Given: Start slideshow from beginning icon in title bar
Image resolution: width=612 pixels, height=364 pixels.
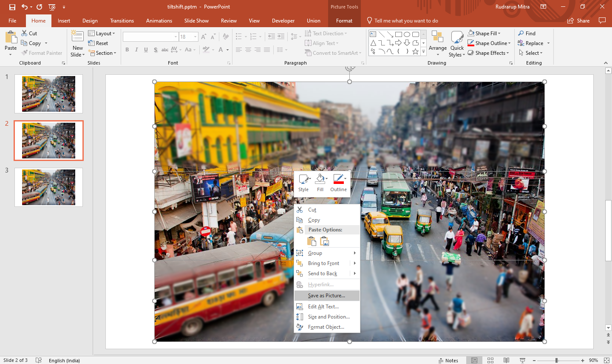Looking at the screenshot, I should [x=52, y=7].
